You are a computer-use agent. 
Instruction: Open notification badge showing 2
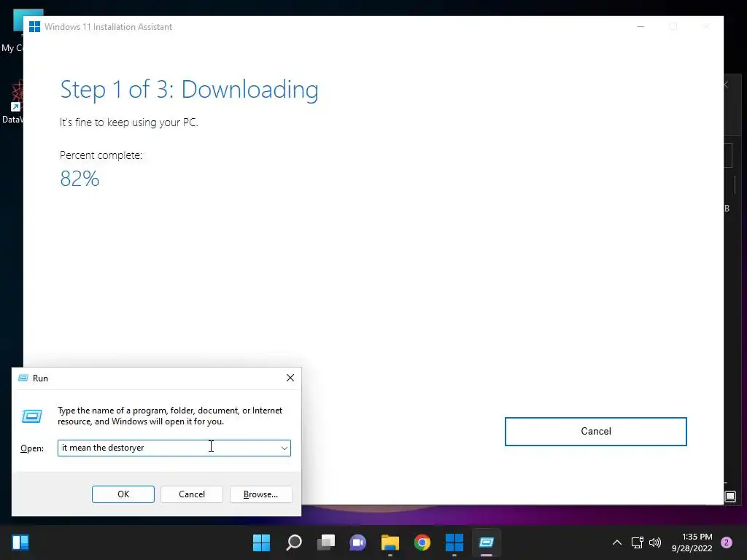pyautogui.click(x=727, y=542)
